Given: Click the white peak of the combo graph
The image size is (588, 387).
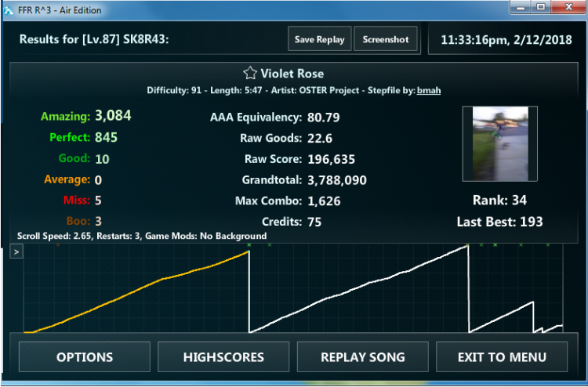Looking at the screenshot, I should pos(466,247).
